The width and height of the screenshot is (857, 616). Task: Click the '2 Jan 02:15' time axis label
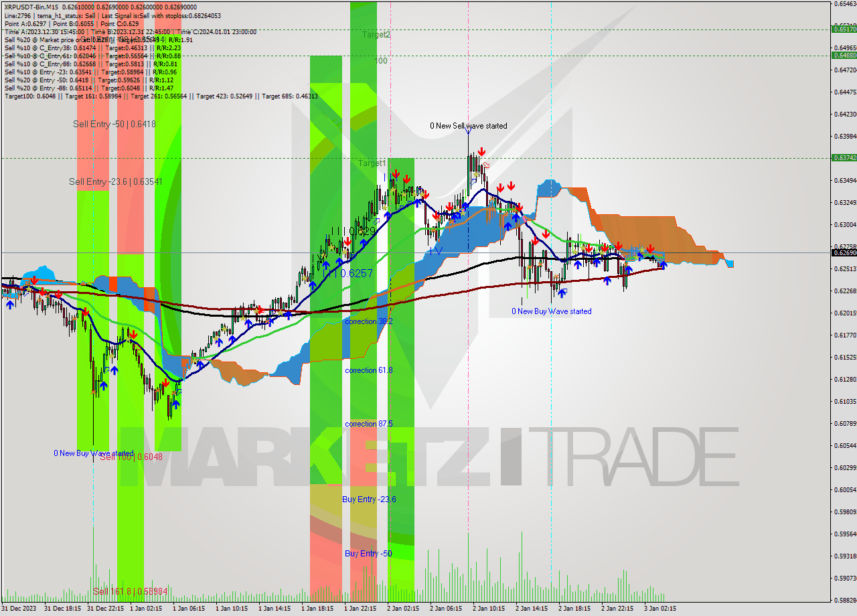[403, 609]
